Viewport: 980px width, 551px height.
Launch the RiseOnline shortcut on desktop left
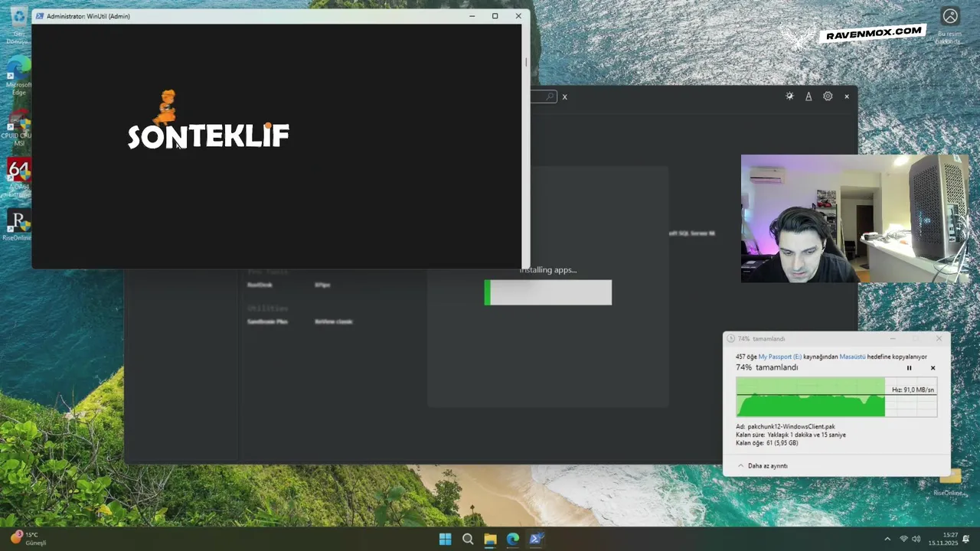[18, 225]
